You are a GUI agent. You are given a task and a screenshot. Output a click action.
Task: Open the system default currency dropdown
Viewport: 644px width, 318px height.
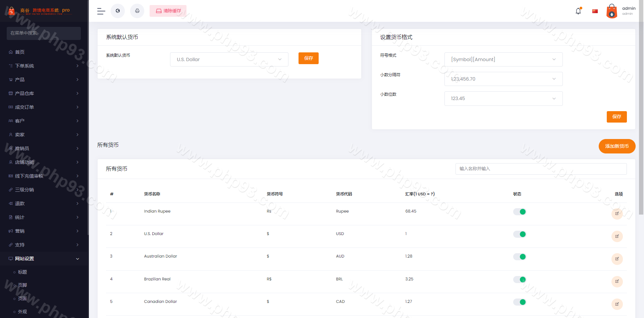[x=229, y=59]
